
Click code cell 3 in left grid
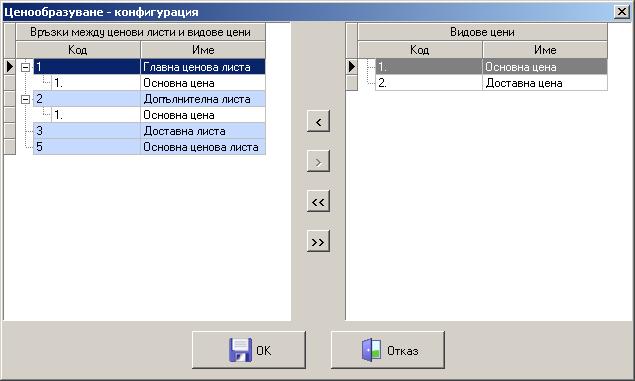87,131
